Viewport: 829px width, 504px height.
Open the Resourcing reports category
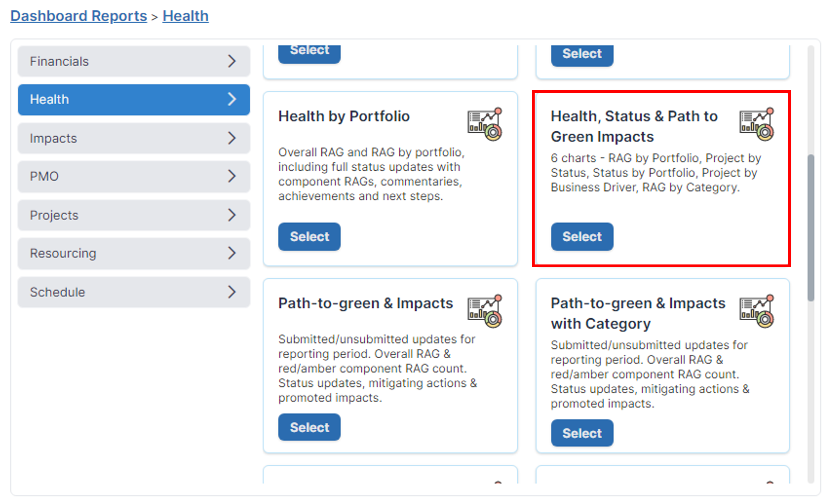134,253
